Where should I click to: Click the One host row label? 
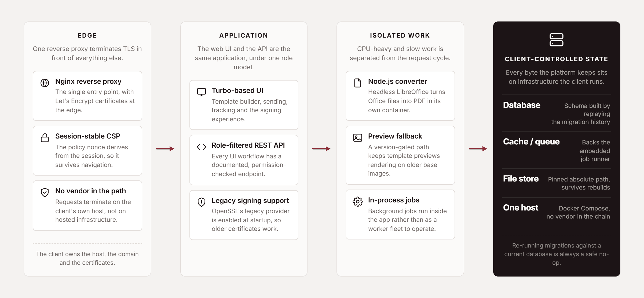tap(521, 208)
